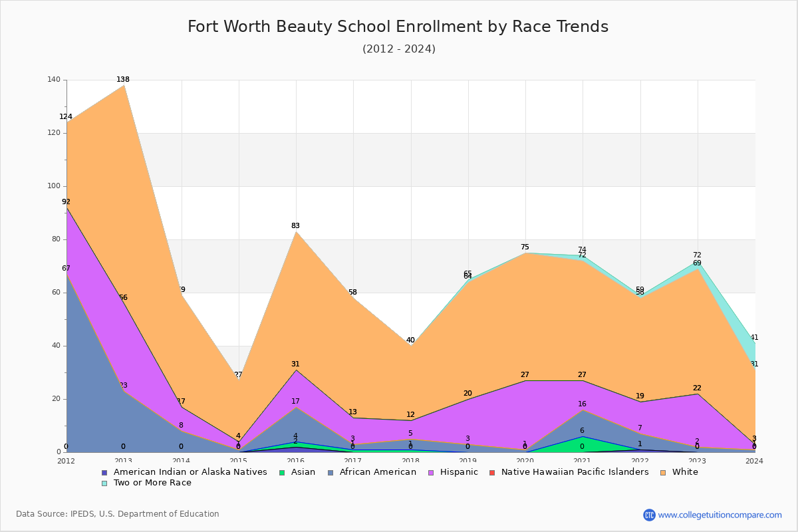798x532 pixels.
Task: Click the 2016 x-axis label
Action: (x=296, y=461)
